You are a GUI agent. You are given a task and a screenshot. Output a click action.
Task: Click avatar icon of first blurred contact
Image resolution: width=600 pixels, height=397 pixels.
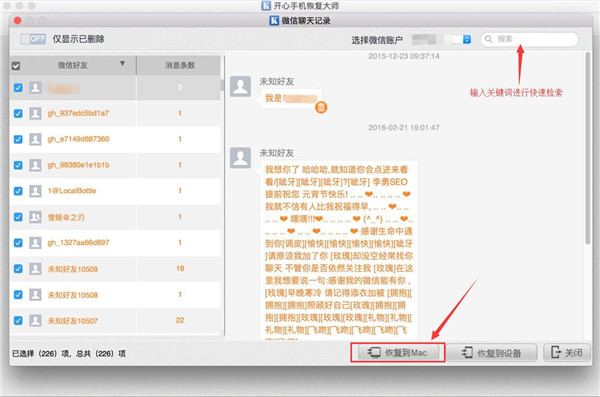coord(35,88)
